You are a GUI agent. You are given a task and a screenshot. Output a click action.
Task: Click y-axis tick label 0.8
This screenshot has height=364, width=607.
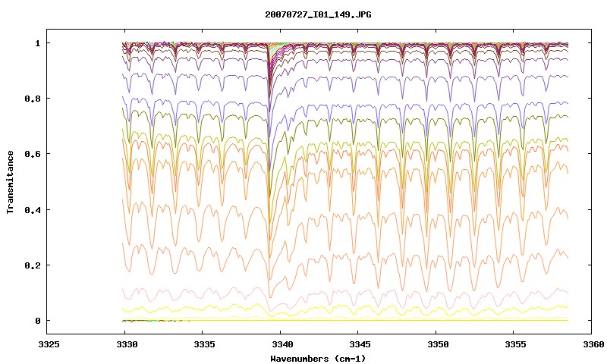coord(32,99)
